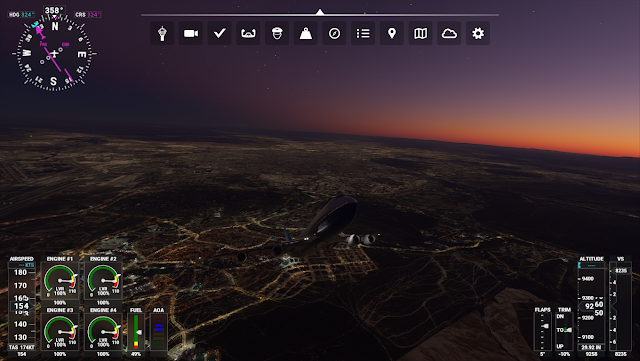Click the AOA angle of attack indicator

click(x=158, y=332)
